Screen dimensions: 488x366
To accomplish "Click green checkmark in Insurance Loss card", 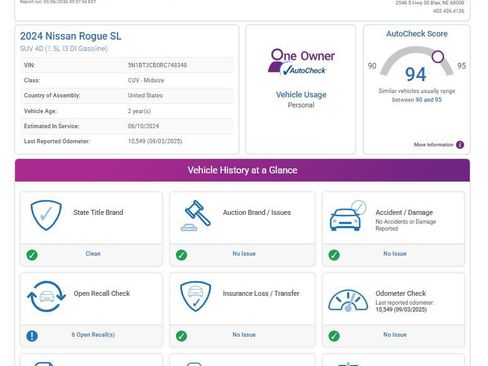I will pos(181,336).
